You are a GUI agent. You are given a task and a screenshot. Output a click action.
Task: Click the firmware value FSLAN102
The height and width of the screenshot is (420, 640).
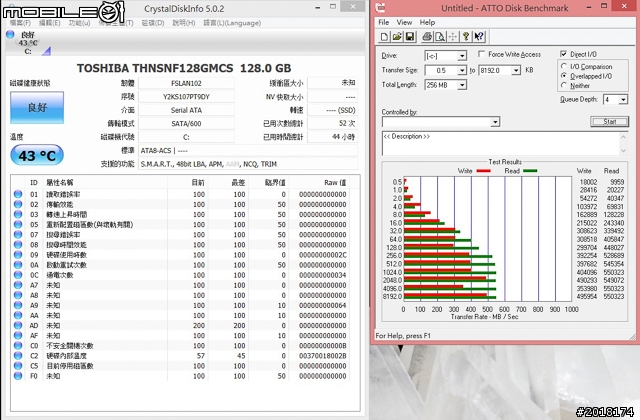[x=186, y=83]
